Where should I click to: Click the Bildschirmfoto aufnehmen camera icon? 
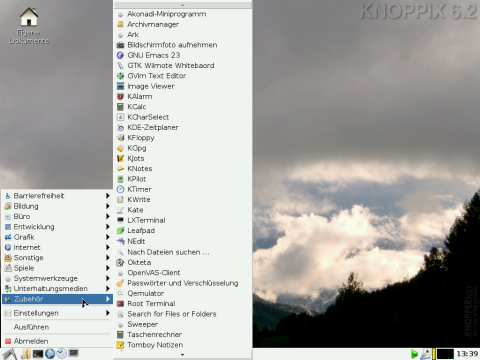(x=120, y=45)
